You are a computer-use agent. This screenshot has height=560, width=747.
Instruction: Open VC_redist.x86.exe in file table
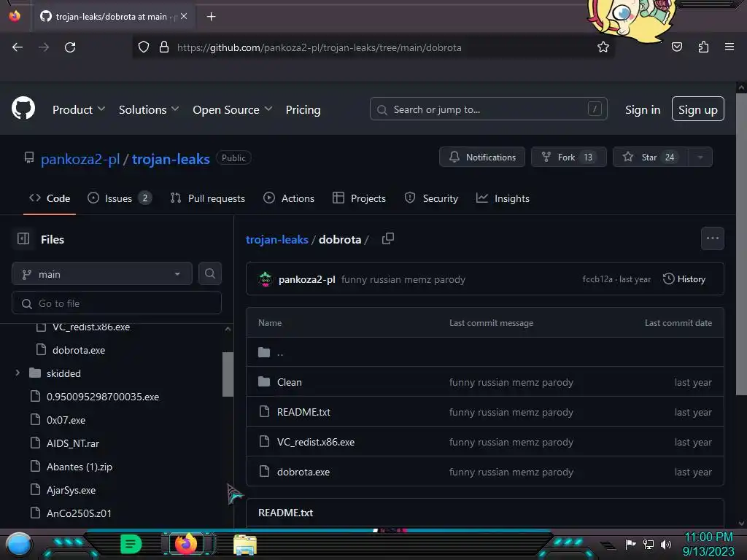point(316,442)
